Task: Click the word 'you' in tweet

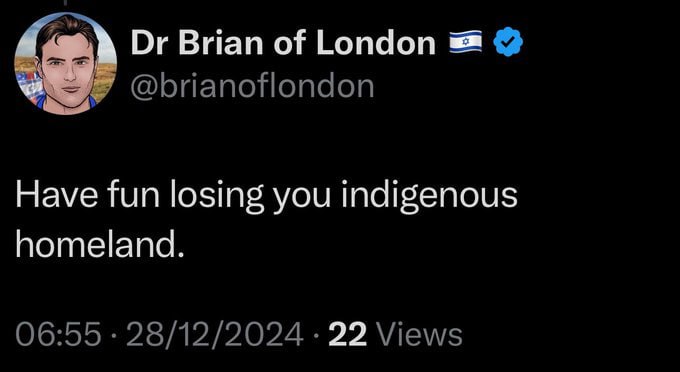Action: point(302,199)
